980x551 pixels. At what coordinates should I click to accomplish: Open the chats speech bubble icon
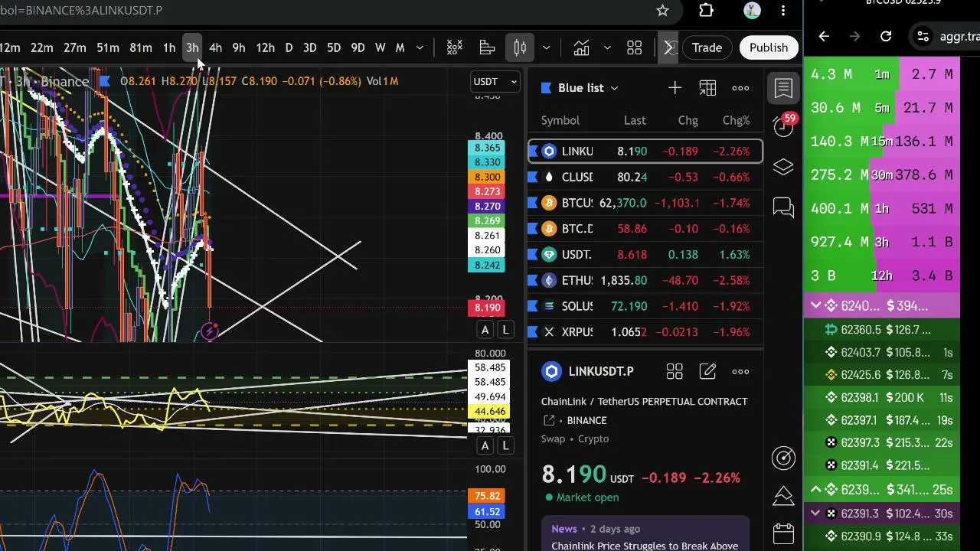[783, 207]
